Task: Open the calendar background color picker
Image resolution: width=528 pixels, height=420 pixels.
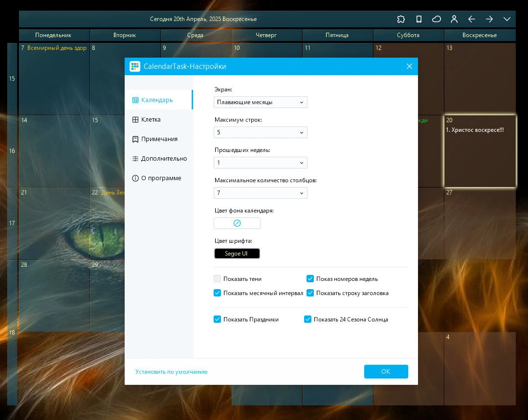Action: (x=237, y=223)
